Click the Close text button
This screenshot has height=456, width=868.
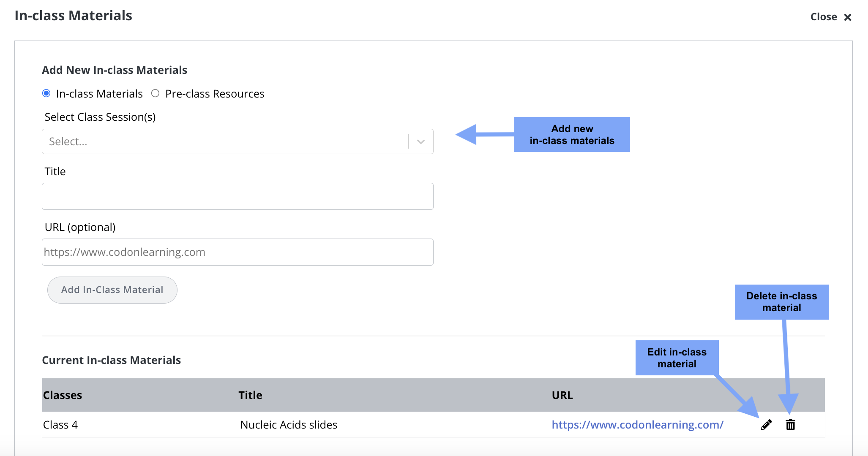823,17
